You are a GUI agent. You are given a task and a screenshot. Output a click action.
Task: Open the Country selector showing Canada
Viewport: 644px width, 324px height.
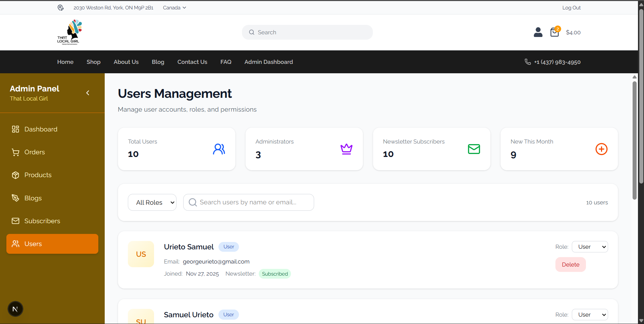[174, 7]
